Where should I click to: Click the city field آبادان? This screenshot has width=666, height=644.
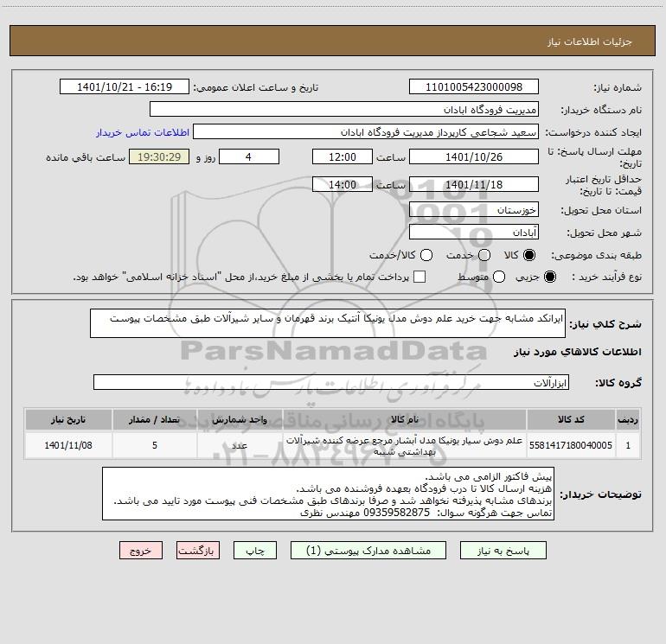474,233
